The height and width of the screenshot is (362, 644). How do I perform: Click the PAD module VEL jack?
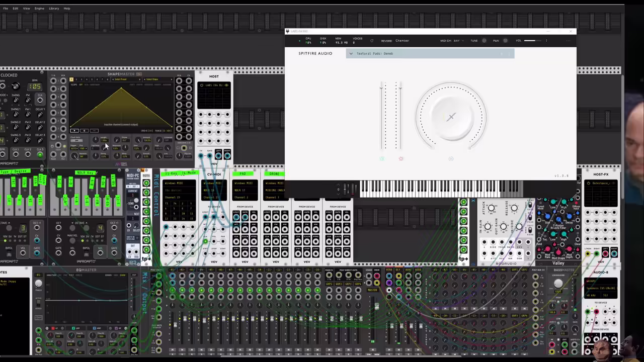(x=254, y=217)
